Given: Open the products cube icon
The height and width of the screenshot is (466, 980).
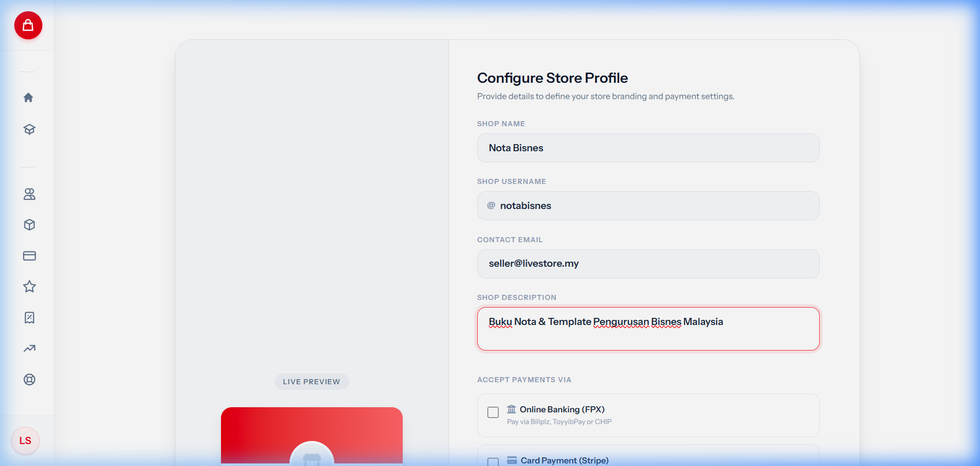Looking at the screenshot, I should pos(29,225).
